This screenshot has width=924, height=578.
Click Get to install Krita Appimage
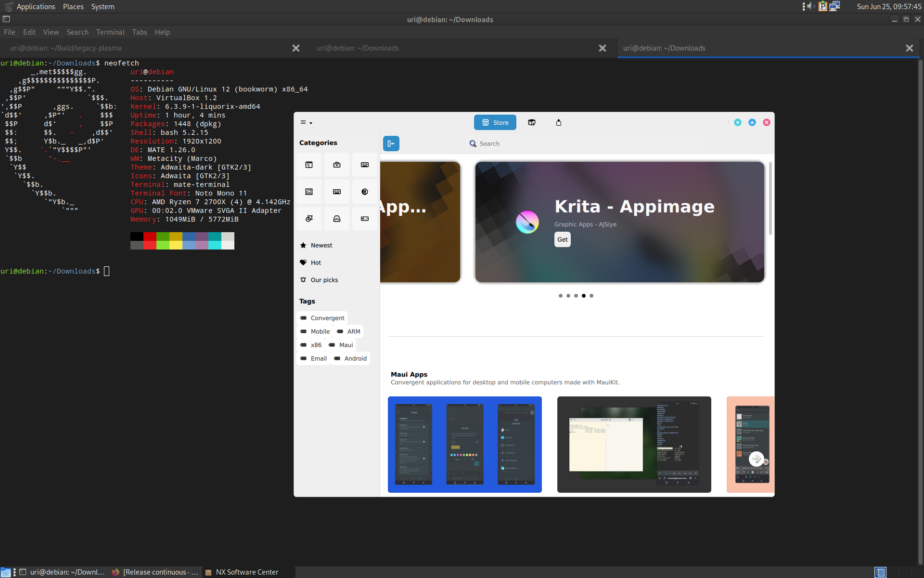(x=562, y=239)
